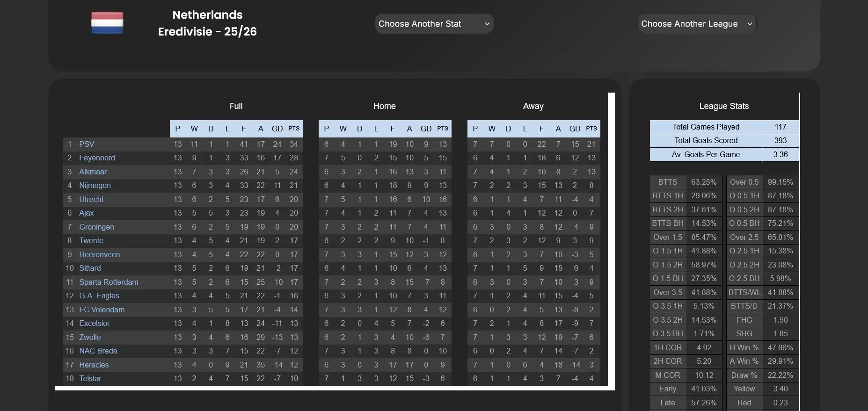The width and height of the screenshot is (868, 411).
Task: Open the FC Volendam team link
Action: pyautogui.click(x=102, y=310)
